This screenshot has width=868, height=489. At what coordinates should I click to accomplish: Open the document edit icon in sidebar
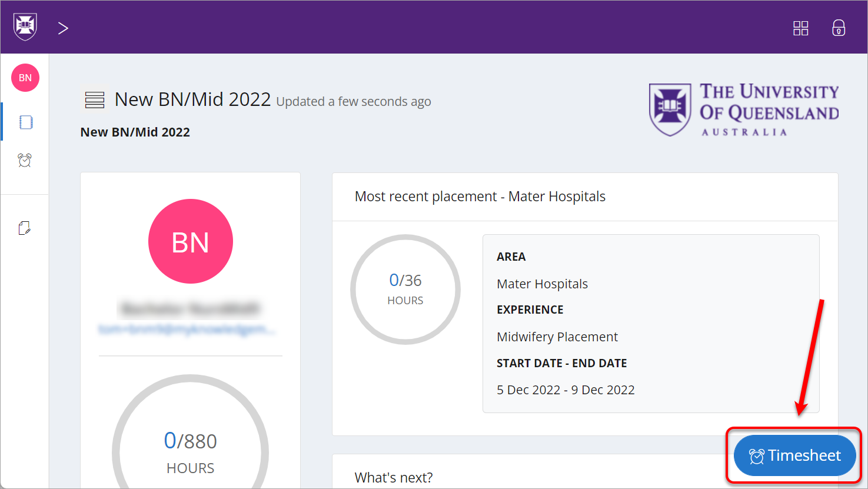(25, 228)
